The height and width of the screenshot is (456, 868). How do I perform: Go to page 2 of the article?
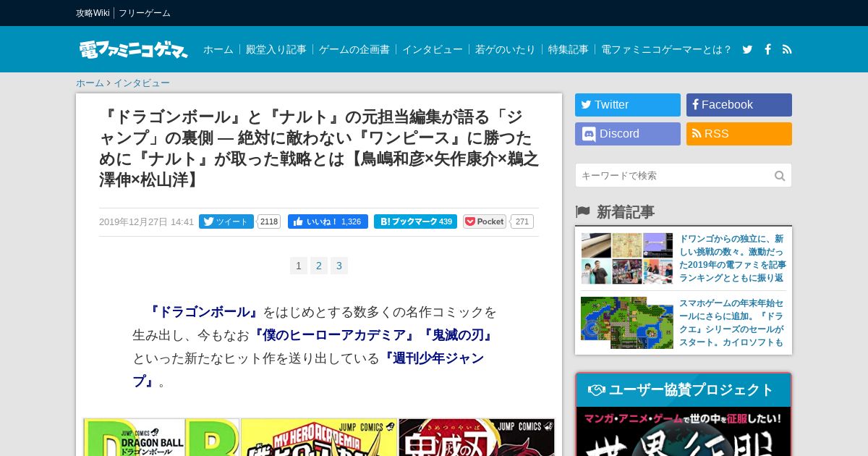point(319,266)
